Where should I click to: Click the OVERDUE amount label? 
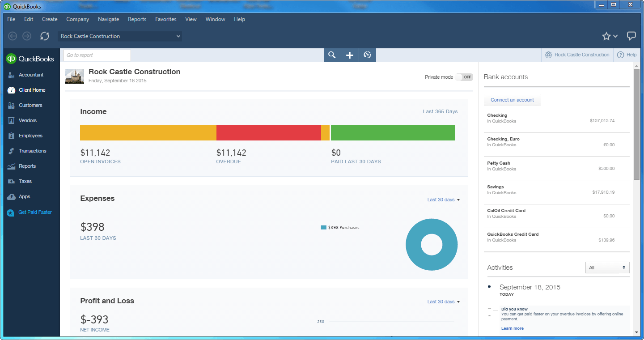pos(229,161)
